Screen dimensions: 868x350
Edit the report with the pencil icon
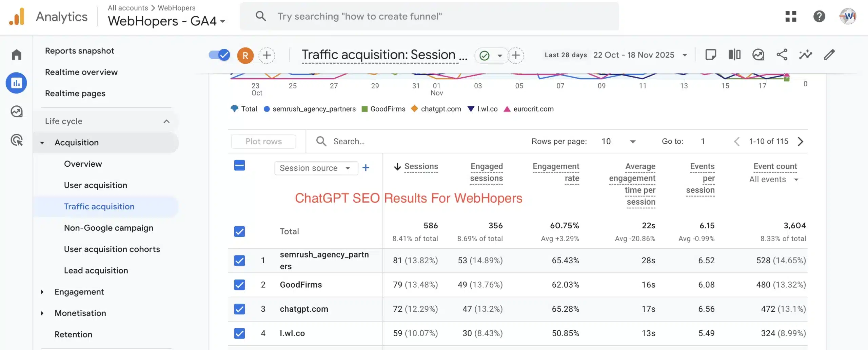(x=829, y=55)
